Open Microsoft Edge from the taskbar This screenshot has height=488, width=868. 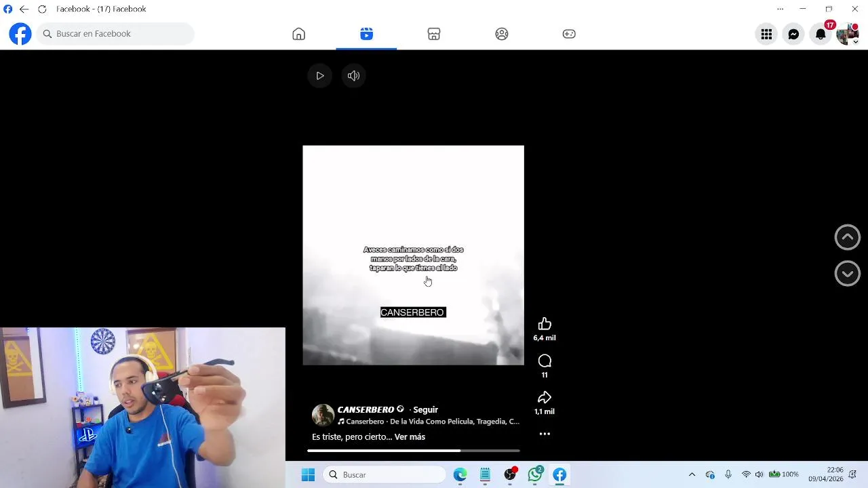pos(460,474)
